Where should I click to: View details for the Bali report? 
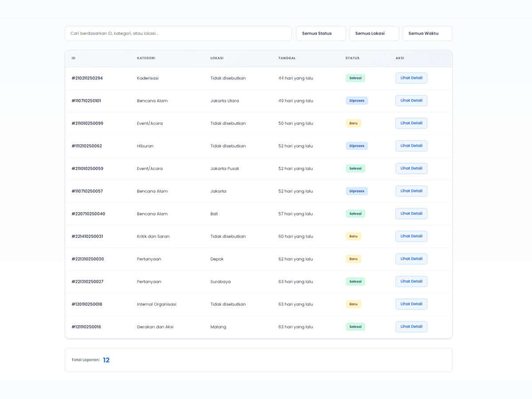[411, 214]
